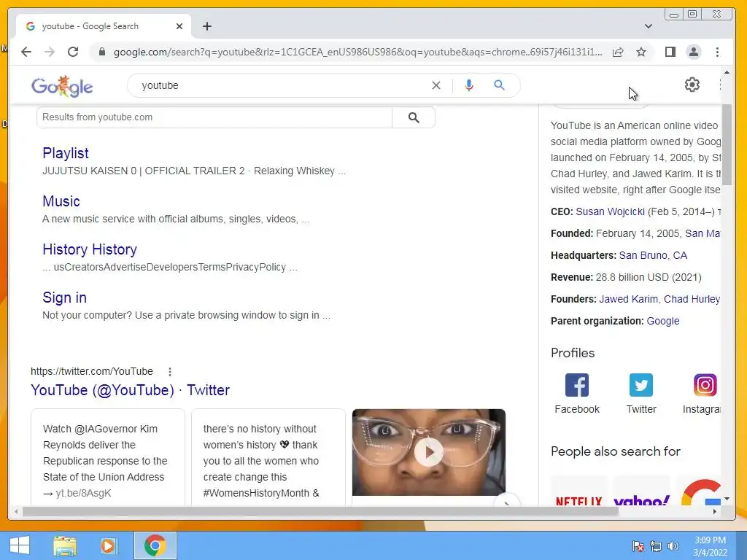747x560 pixels.
Task: Open Chrome's three-dot menu
Action: click(718, 52)
